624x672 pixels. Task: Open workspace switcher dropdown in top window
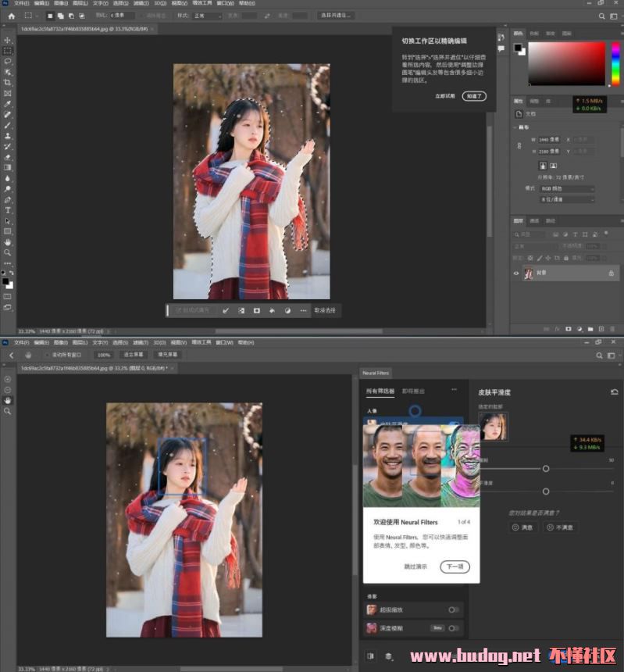coord(614,16)
